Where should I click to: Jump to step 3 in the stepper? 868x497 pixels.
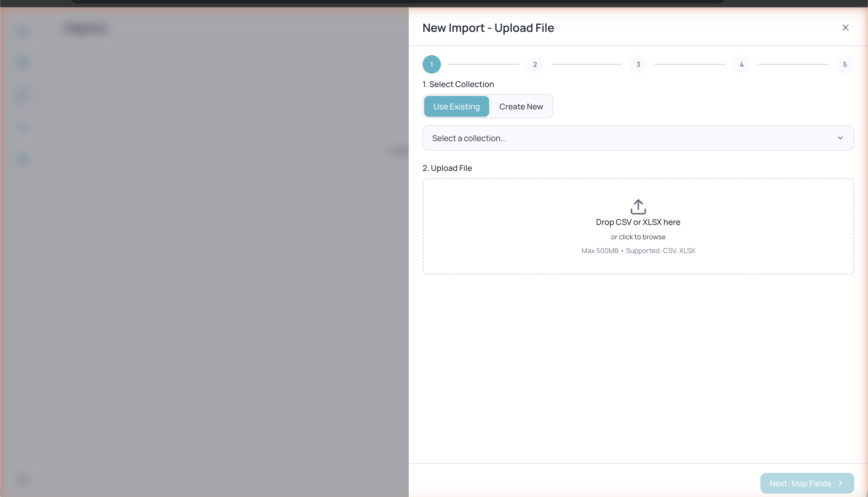(638, 65)
